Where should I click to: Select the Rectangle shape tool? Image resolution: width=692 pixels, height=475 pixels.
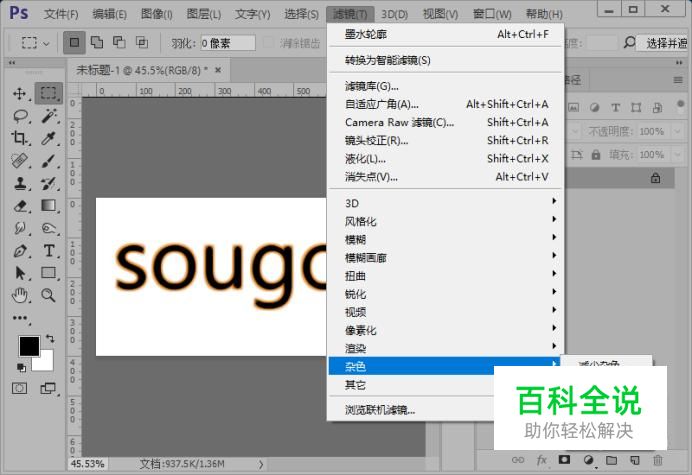pyautogui.click(x=49, y=273)
